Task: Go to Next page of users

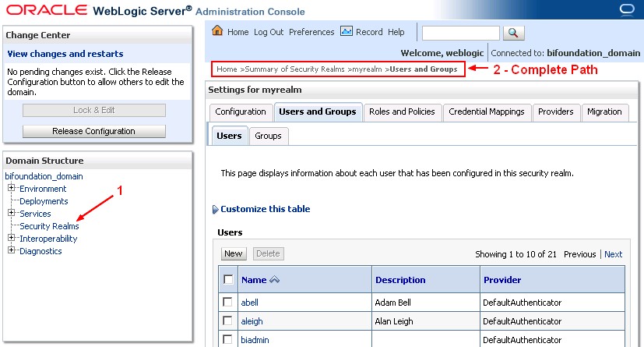Action: click(x=613, y=254)
